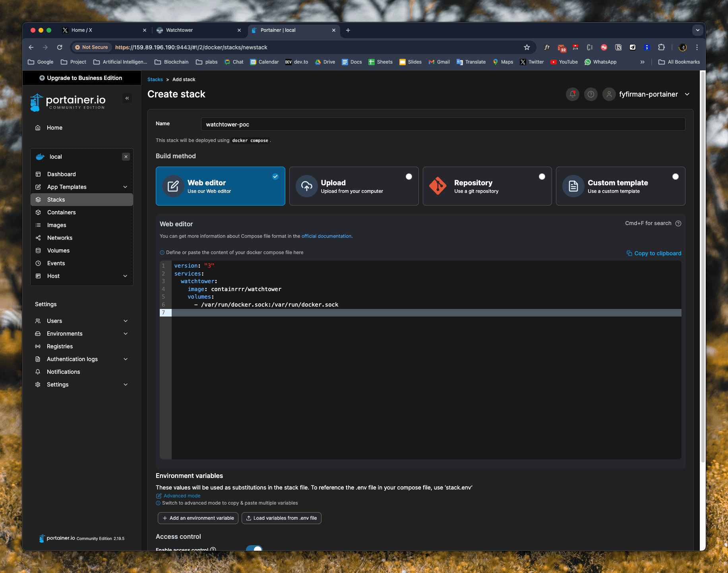
Task: Switch to the Watchtower tab
Action: point(199,30)
